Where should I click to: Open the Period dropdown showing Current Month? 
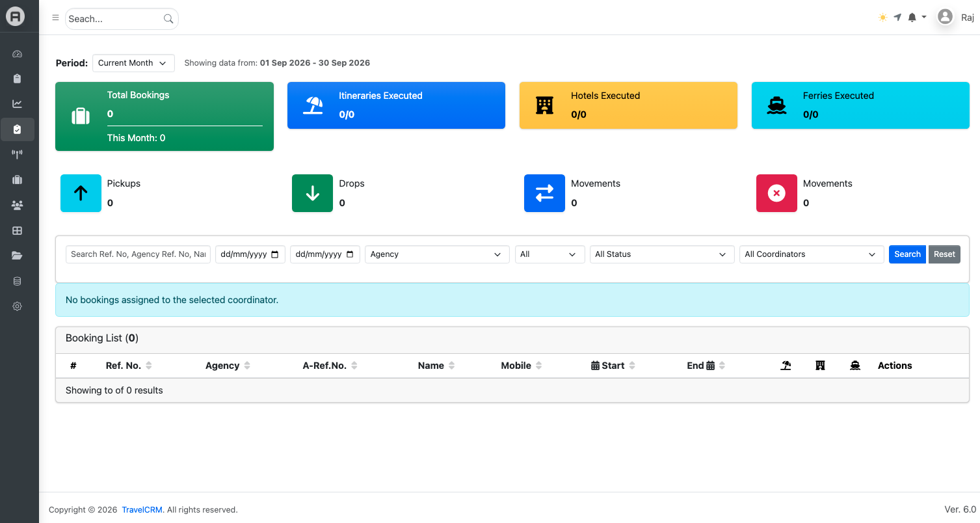(x=133, y=63)
